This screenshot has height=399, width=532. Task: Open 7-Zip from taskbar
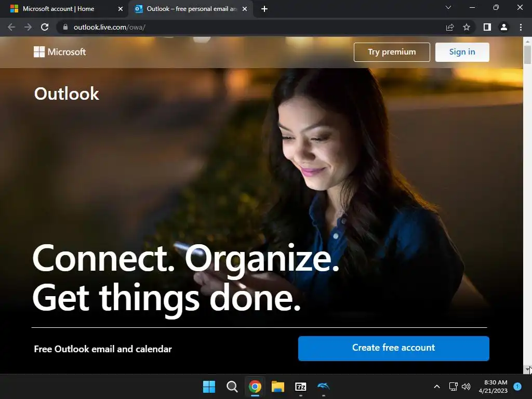coord(301,387)
